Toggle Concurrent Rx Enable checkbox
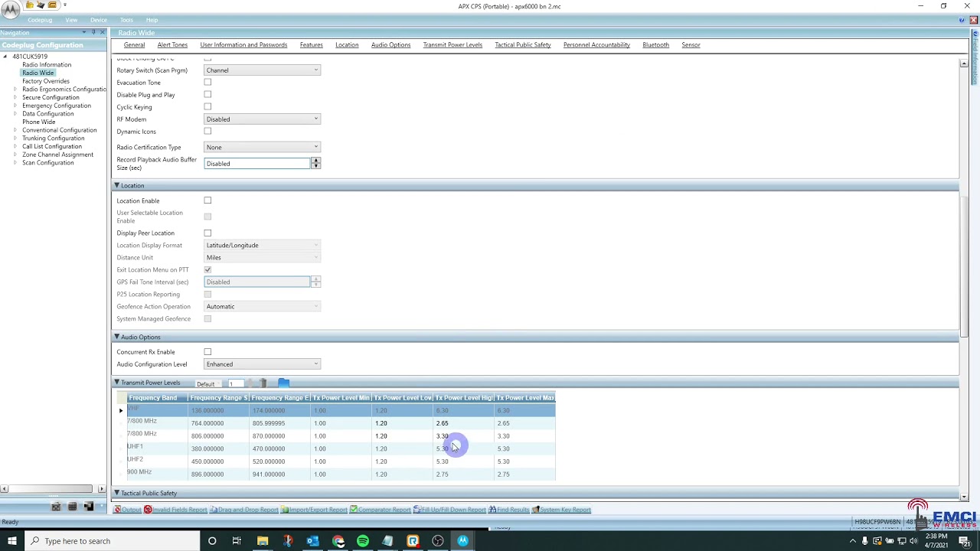The width and height of the screenshot is (980, 551). (207, 352)
